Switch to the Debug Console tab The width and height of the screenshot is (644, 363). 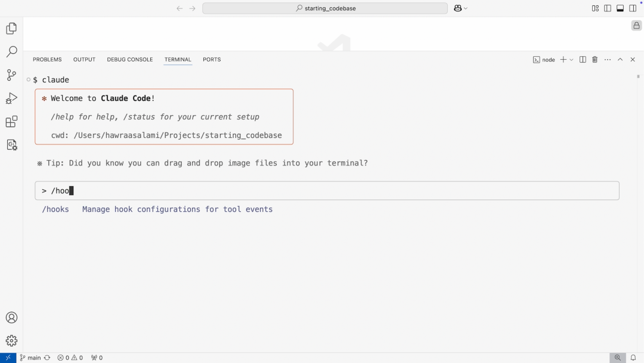click(130, 60)
